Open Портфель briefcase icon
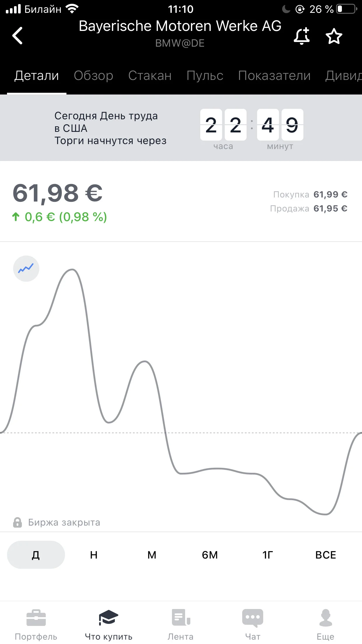This screenshot has height=644, width=362. coord(36,618)
